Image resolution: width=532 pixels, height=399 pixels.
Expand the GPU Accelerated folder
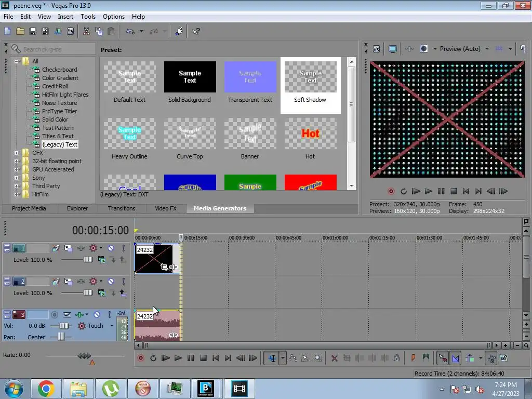(16, 170)
